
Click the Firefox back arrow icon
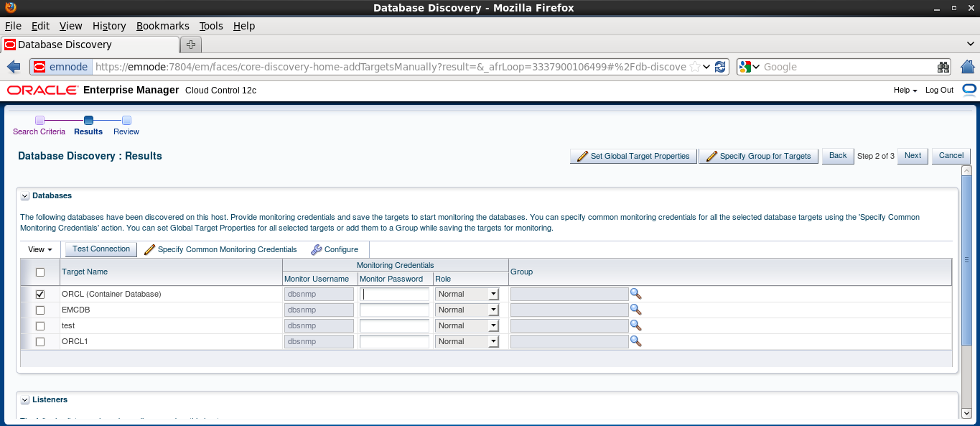click(x=14, y=67)
